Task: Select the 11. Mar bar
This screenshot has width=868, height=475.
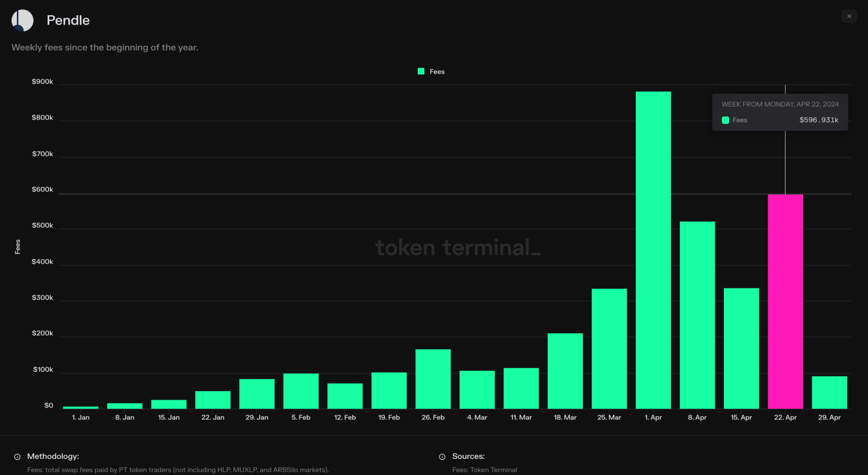Action: point(521,388)
